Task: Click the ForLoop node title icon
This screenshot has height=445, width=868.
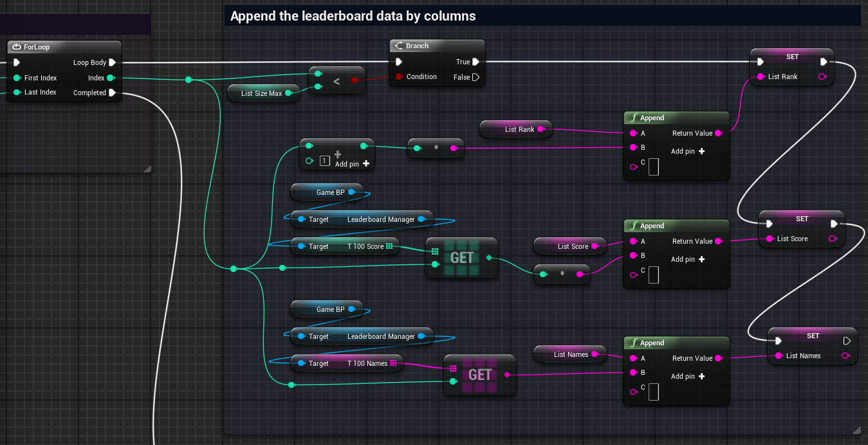Action: (17, 47)
